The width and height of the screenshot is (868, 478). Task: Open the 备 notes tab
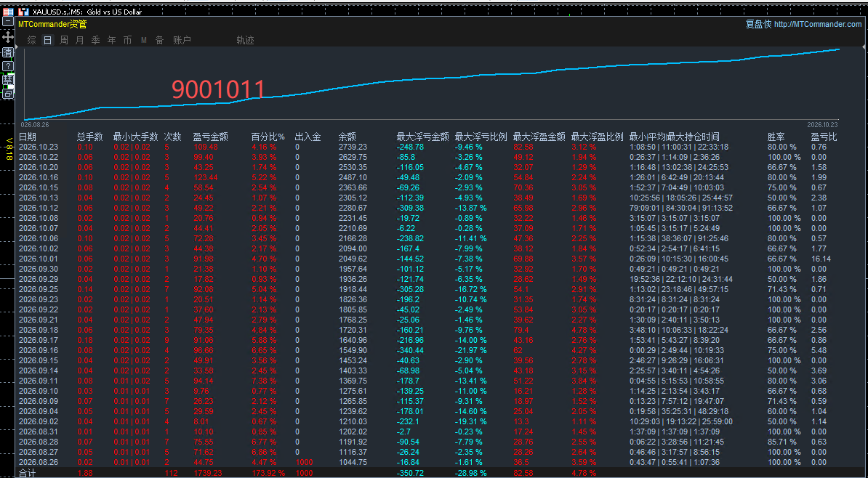(159, 41)
